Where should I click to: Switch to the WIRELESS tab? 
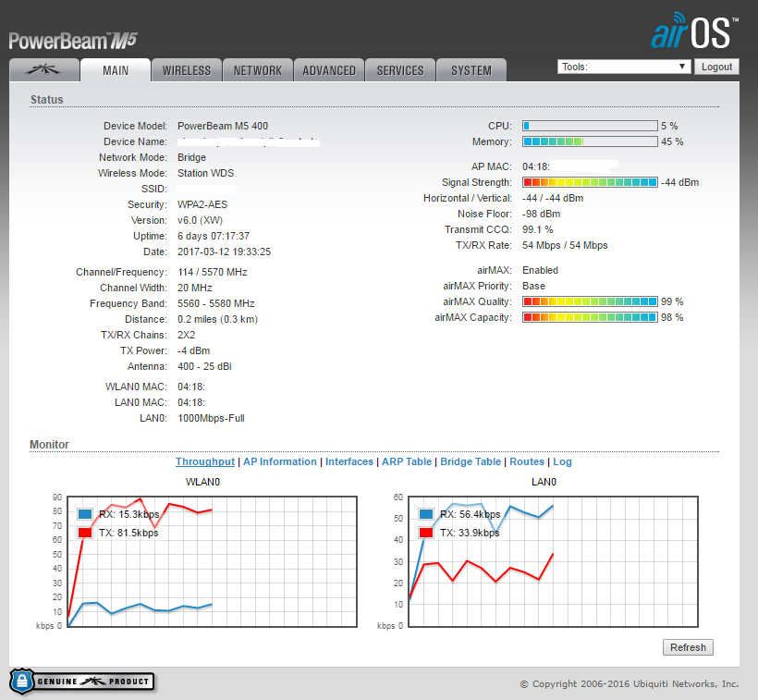pyautogui.click(x=187, y=70)
